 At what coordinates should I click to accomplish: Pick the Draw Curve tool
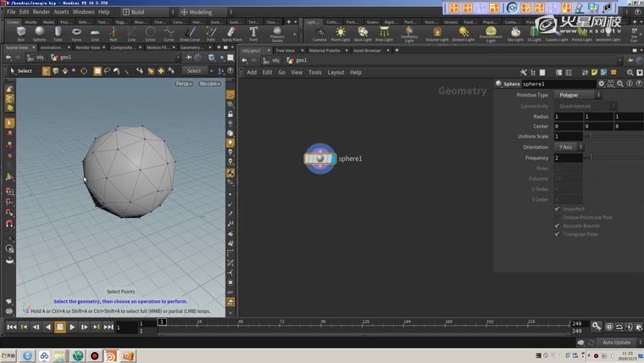coord(189,33)
